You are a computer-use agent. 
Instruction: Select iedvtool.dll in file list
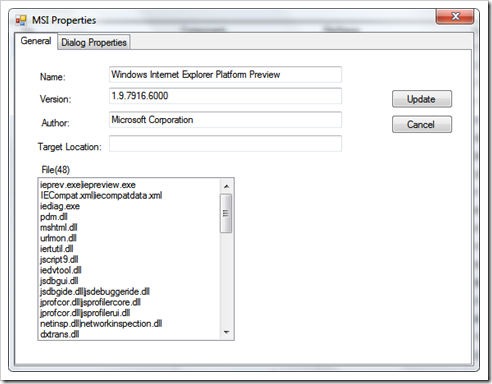point(129,270)
